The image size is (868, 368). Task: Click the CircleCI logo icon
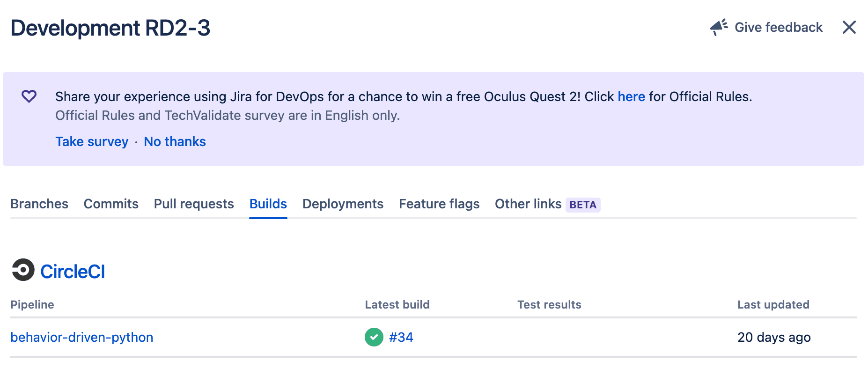[22, 271]
